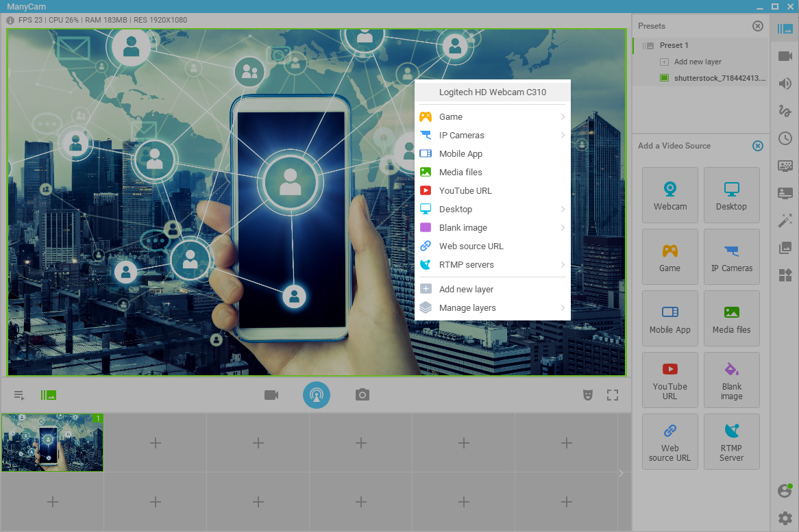
Task: Open the Presets panel icon in sidebar
Action: click(x=785, y=29)
